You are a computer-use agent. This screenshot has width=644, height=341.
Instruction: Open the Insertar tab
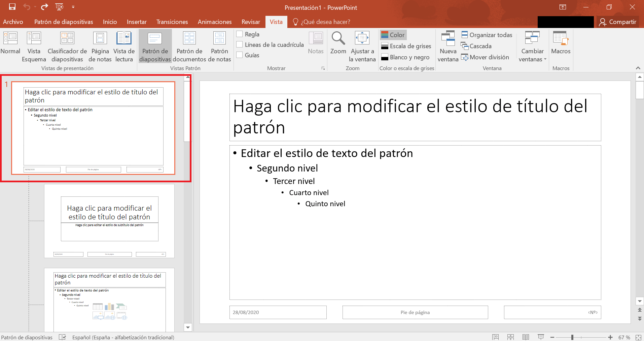point(137,22)
